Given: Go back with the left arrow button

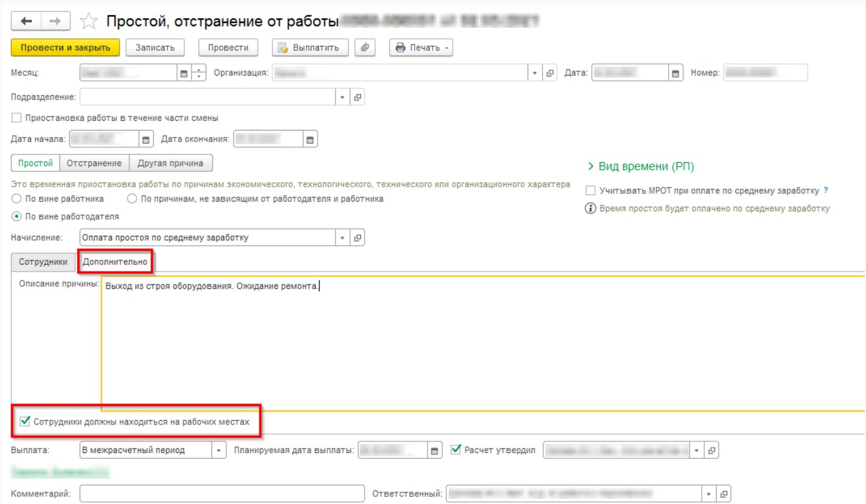Looking at the screenshot, I should 27,21.
